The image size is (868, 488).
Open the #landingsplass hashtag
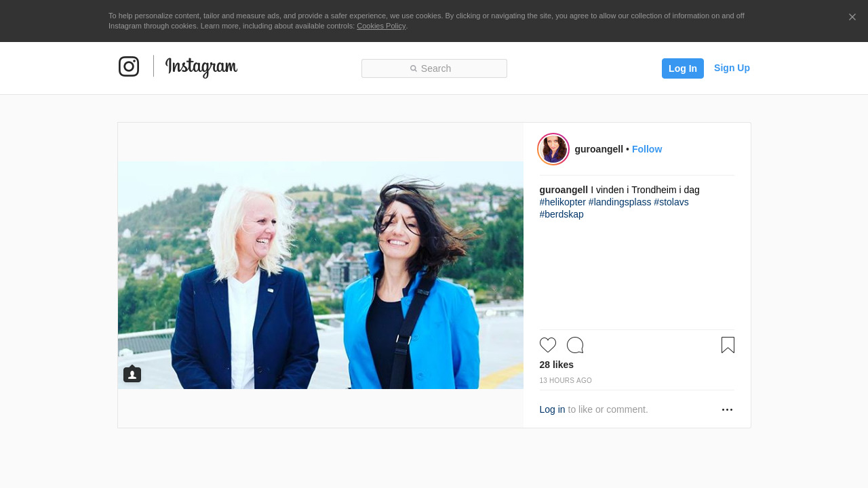[x=620, y=202]
